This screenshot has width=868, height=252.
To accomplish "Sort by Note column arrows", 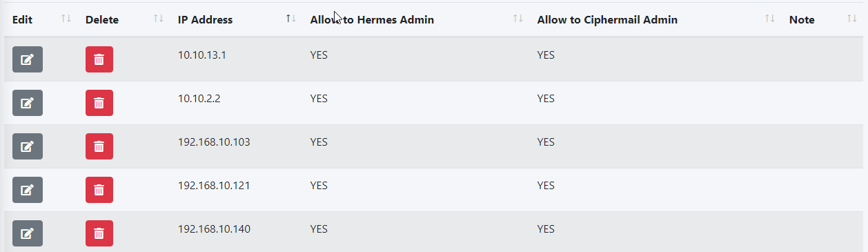I will coord(852,19).
